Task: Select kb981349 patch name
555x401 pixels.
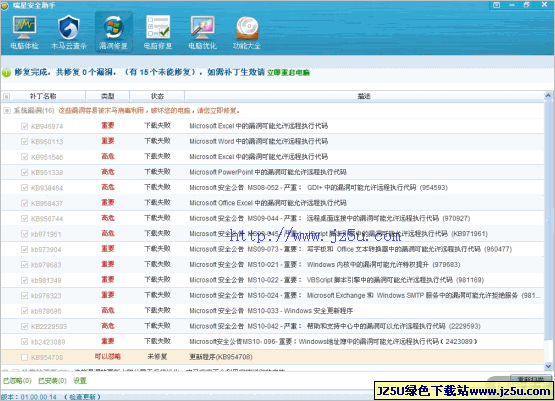Action: pos(46,280)
